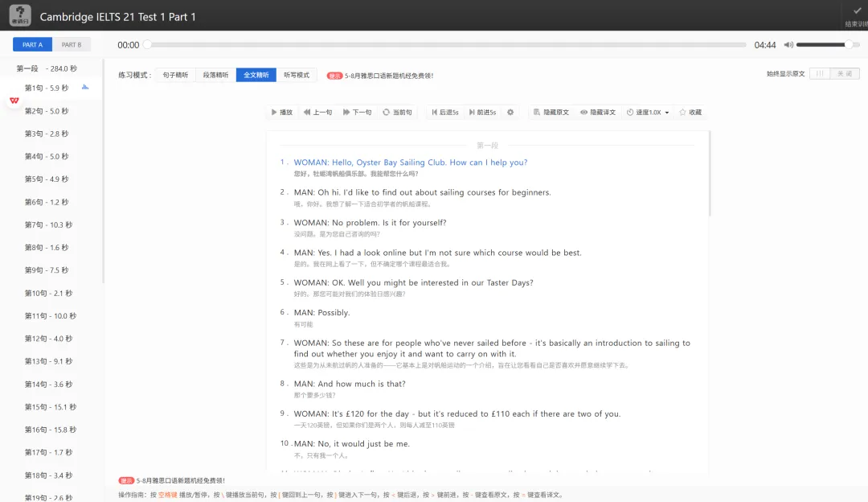The width and height of the screenshot is (868, 502).
Task: Click line about 'our Taster Days'
Action: tap(414, 282)
